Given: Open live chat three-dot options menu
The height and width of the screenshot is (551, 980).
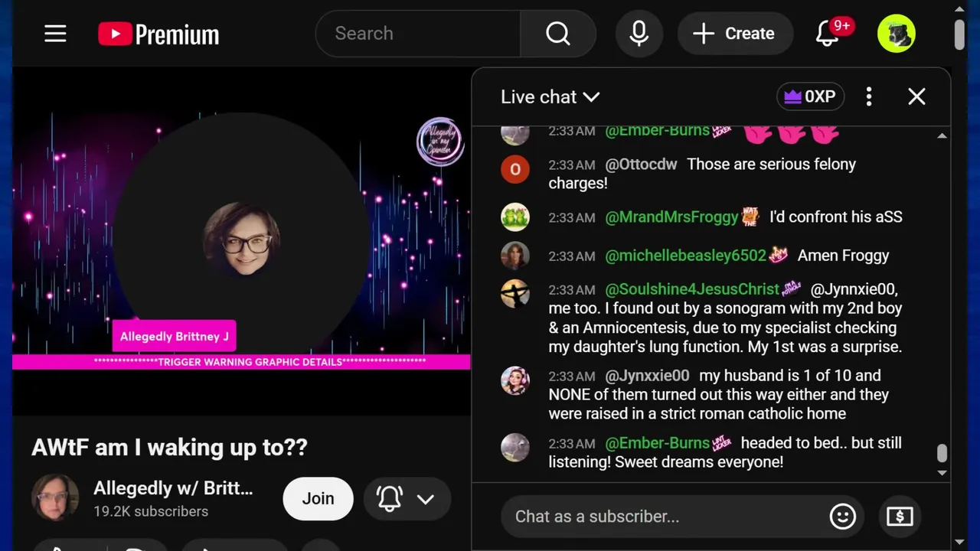Looking at the screenshot, I should [x=868, y=96].
